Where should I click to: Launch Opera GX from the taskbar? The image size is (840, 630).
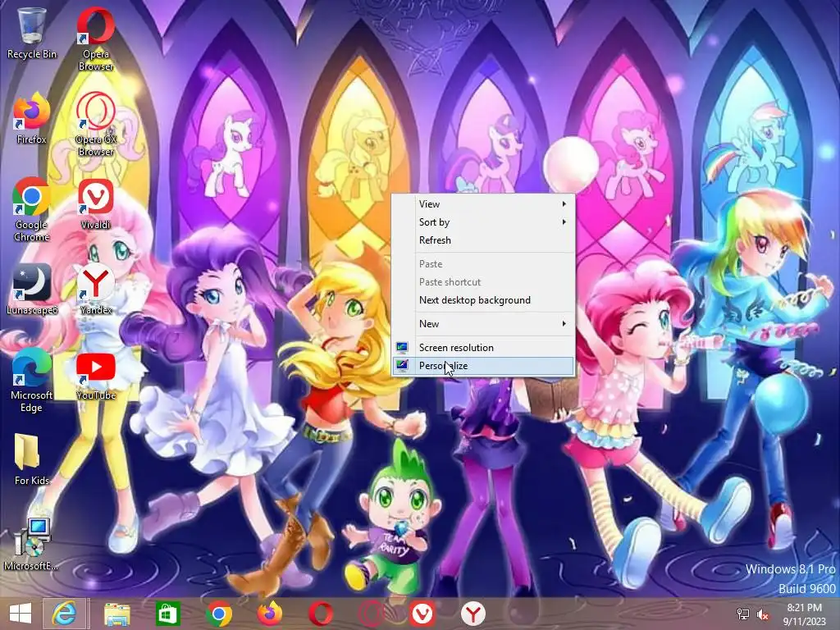pos(372,614)
